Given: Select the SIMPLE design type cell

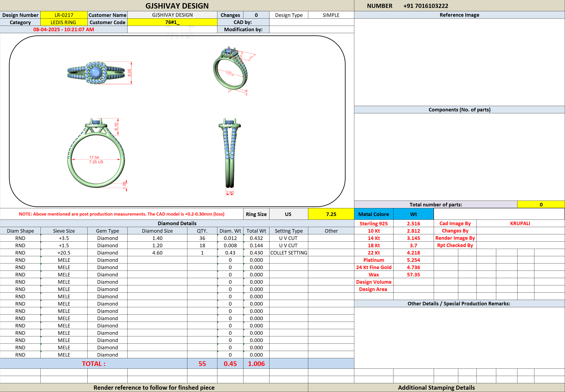Looking at the screenshot, I should tap(331, 15).
